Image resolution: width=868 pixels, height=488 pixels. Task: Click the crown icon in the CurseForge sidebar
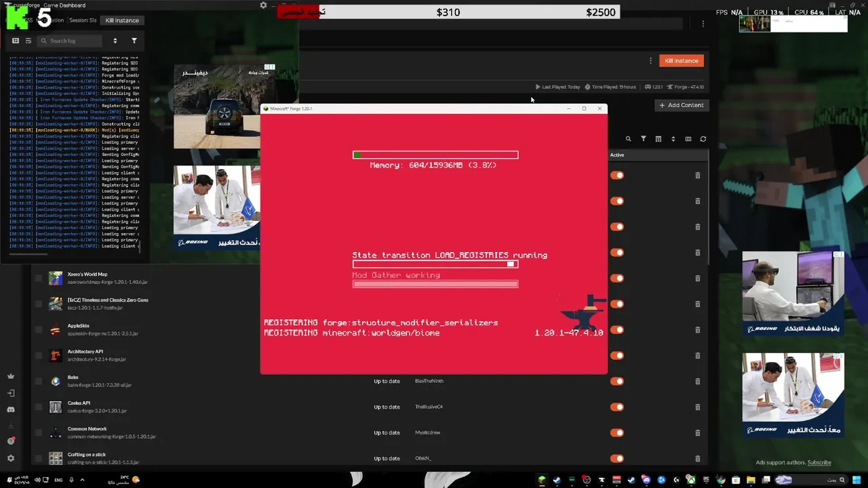[x=11, y=376]
